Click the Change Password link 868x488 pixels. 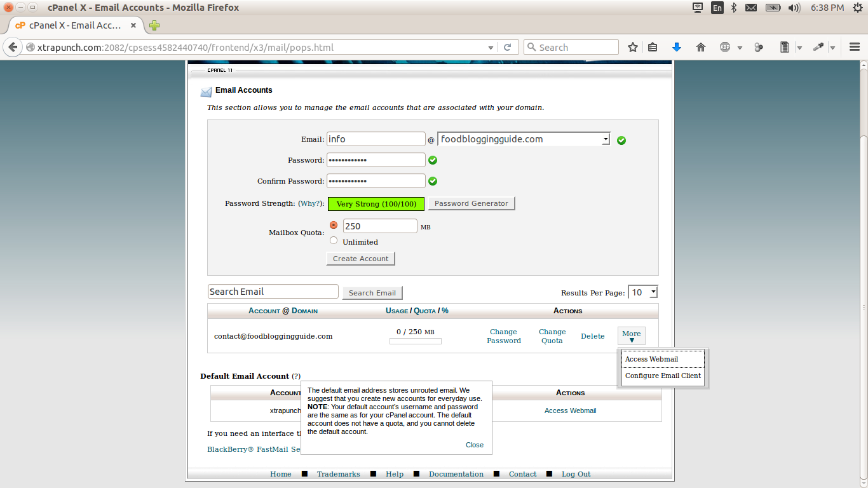pos(504,336)
